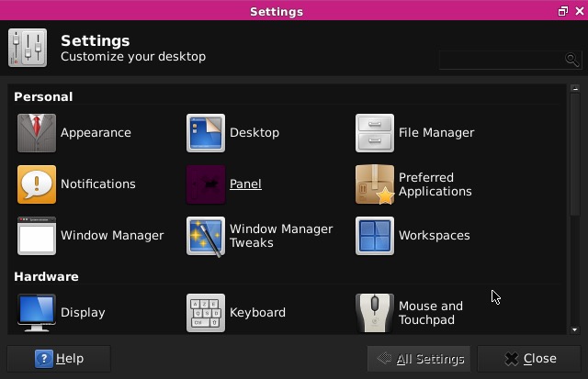
Task: Open Window Manager Tweaks icon
Action: (206, 236)
